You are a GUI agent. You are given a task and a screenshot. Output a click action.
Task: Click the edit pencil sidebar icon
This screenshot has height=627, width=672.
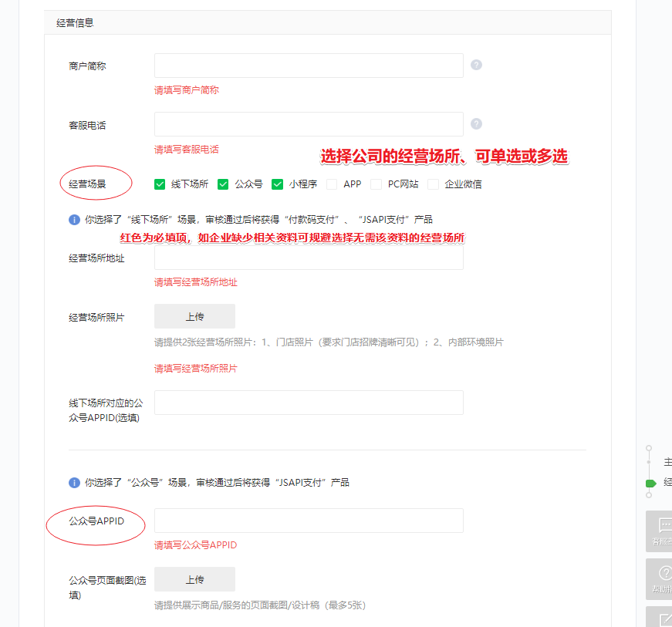pyautogui.click(x=664, y=619)
